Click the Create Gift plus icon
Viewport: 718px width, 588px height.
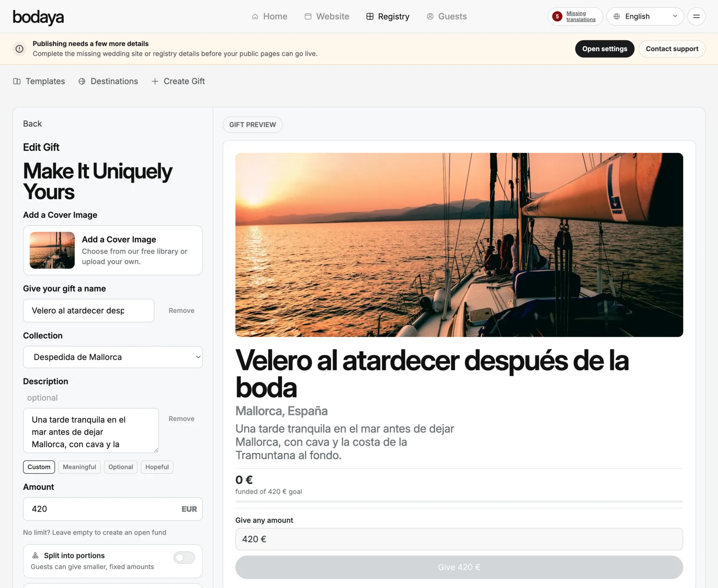pos(155,81)
